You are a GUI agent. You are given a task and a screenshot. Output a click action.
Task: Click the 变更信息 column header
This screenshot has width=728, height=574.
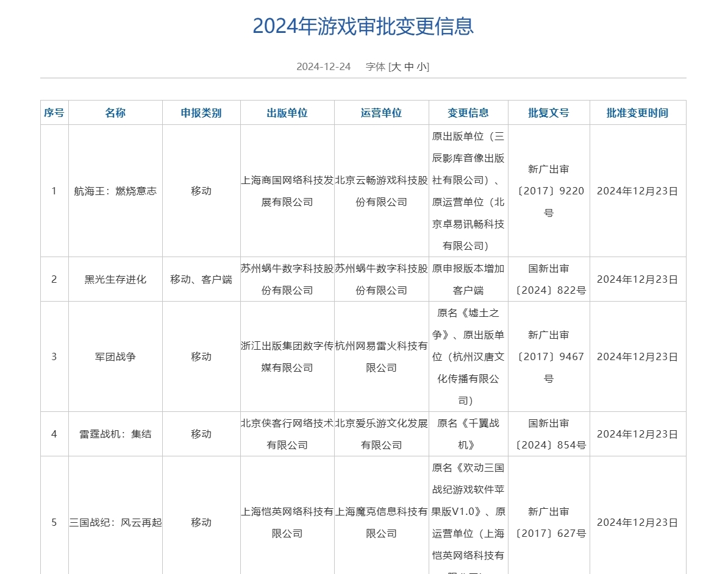coord(468,113)
